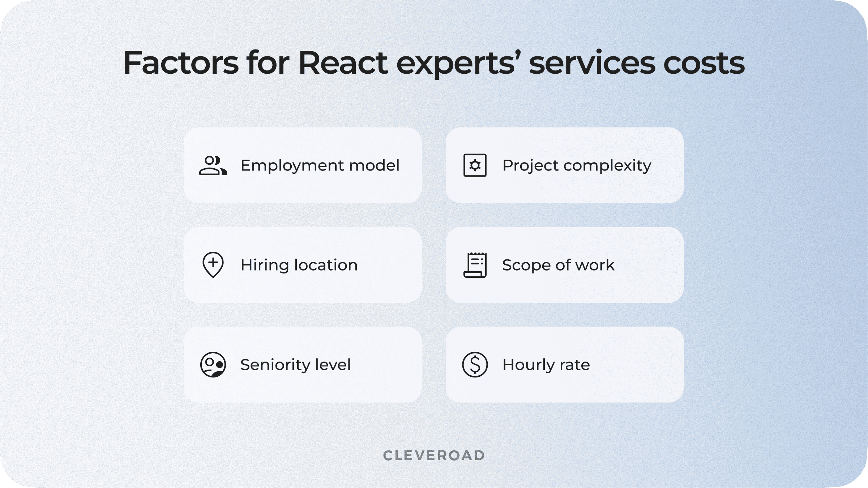Click the dollar coin icon beside Hourly rate
The height and width of the screenshot is (488, 868).
click(475, 365)
